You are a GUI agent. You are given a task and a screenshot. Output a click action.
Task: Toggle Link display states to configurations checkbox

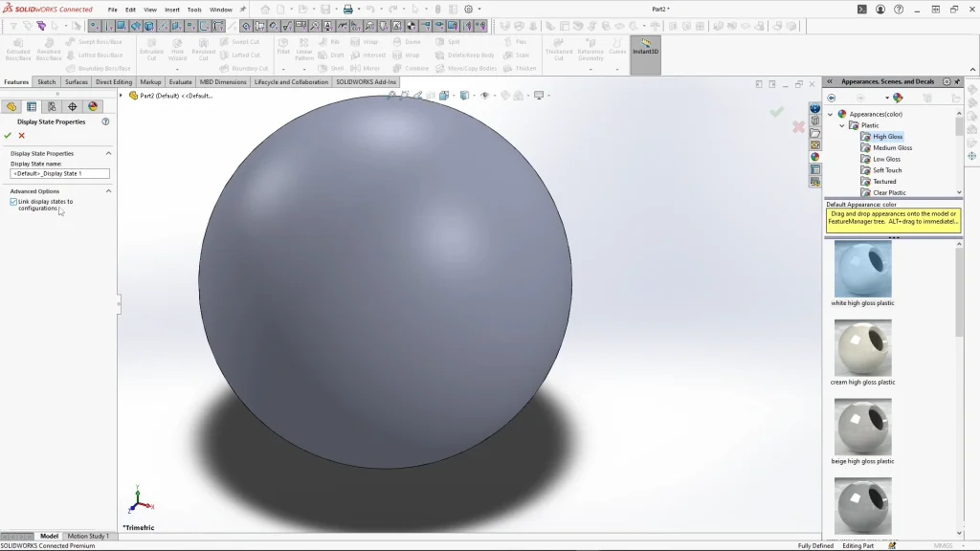(13, 202)
